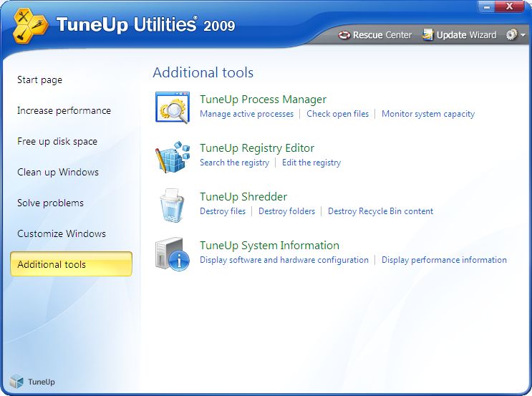Click the Rescue Center lifebuoy icon

coord(344,35)
